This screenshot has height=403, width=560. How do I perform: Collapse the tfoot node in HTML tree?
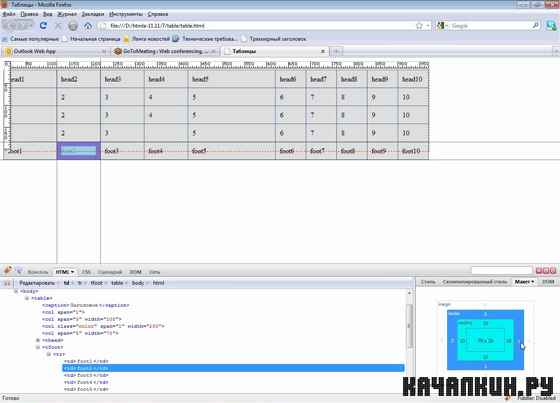[x=38, y=347]
